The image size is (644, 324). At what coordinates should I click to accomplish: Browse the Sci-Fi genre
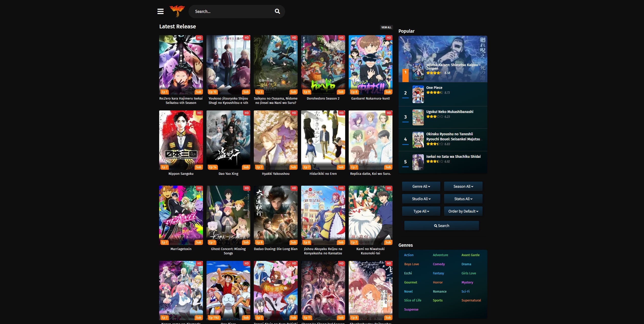point(465,292)
